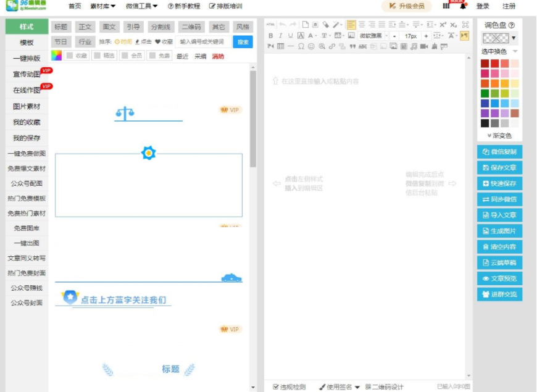537x392 pixels.
Task: Click the emoji smiley icon
Action: tap(311, 46)
